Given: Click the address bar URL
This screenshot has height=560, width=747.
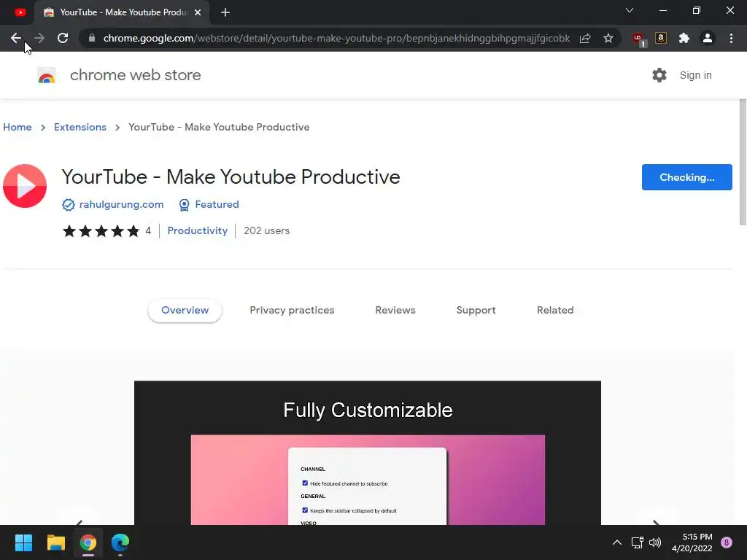Looking at the screenshot, I should [336, 38].
